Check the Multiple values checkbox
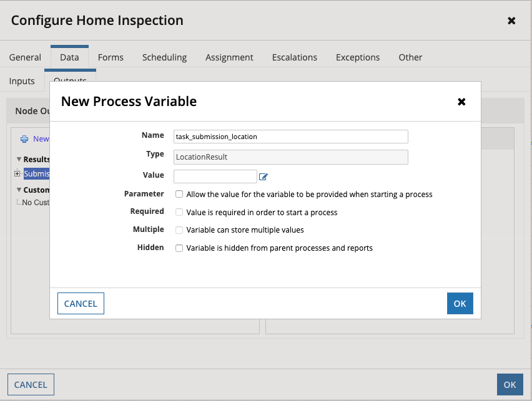Screen dimensions: 532x401 (179, 230)
